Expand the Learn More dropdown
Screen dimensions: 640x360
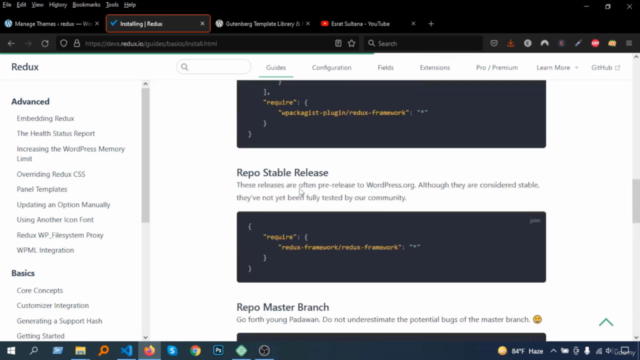pyautogui.click(x=557, y=68)
